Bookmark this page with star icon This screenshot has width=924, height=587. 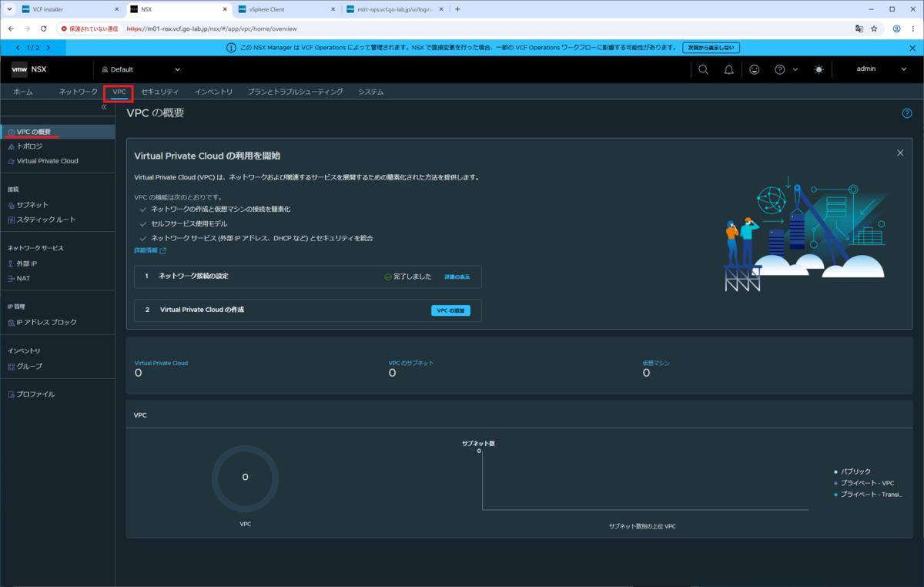point(874,29)
